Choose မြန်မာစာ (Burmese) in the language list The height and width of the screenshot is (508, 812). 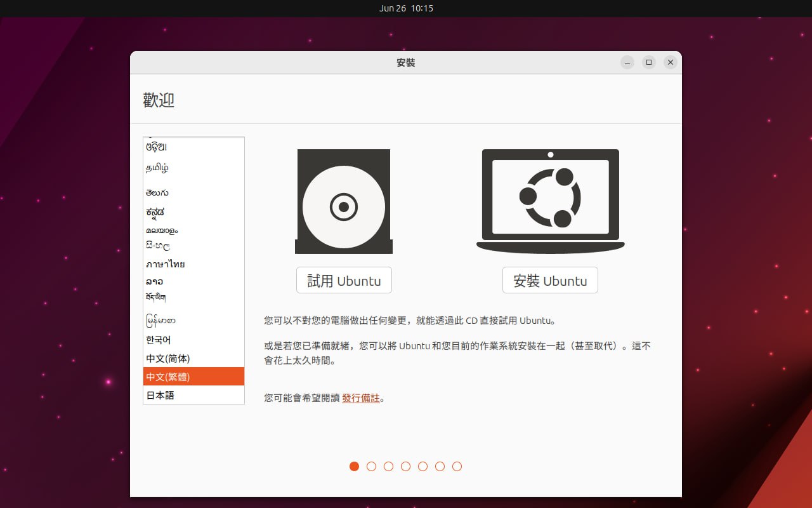(193, 320)
